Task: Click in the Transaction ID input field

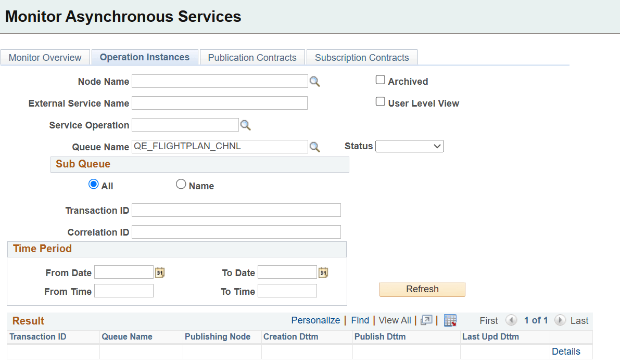Action: point(236,210)
